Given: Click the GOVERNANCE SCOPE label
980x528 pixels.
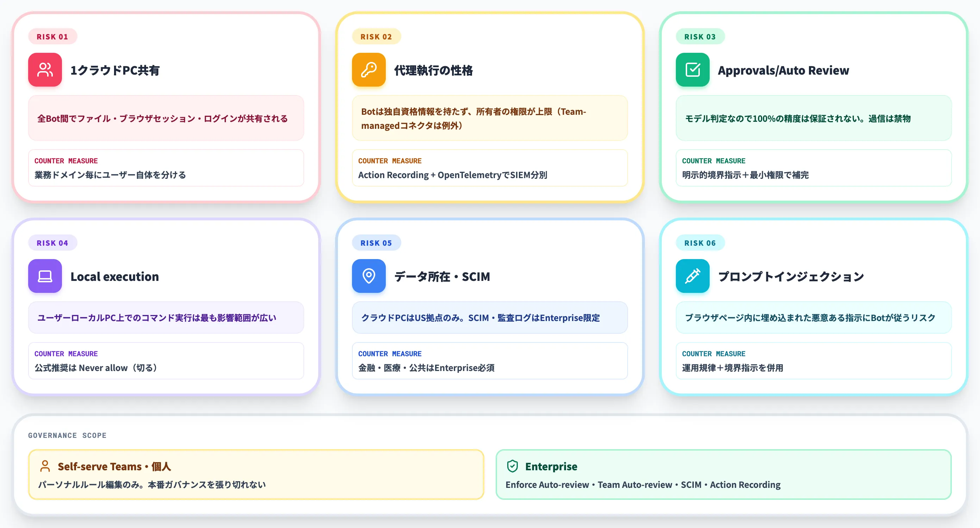Looking at the screenshot, I should point(67,435).
